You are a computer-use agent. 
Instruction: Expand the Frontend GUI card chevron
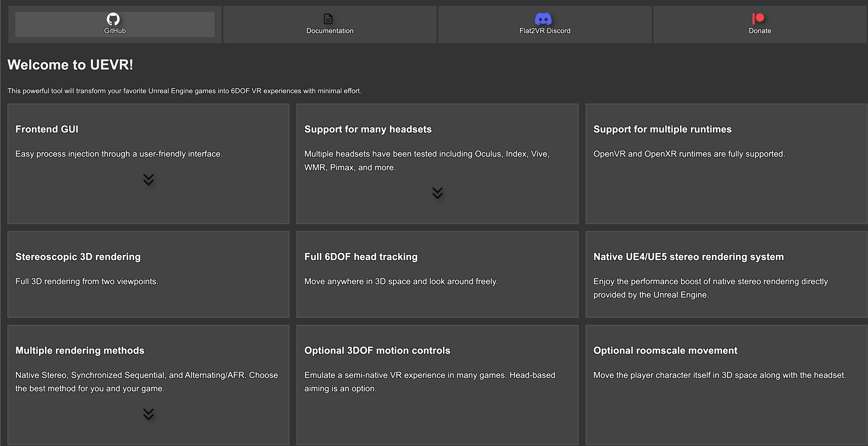click(148, 180)
